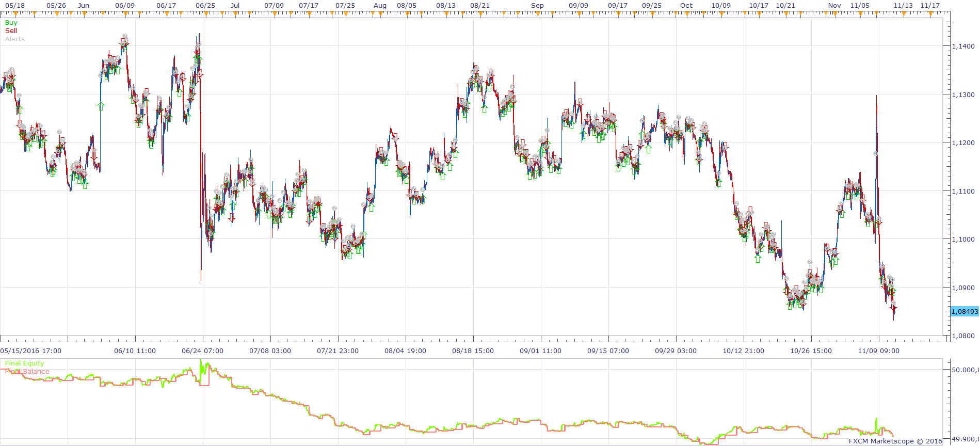Image resolution: width=980 pixels, height=446 pixels.
Task: Click the 1,1300 price axis label
Action: pos(963,95)
